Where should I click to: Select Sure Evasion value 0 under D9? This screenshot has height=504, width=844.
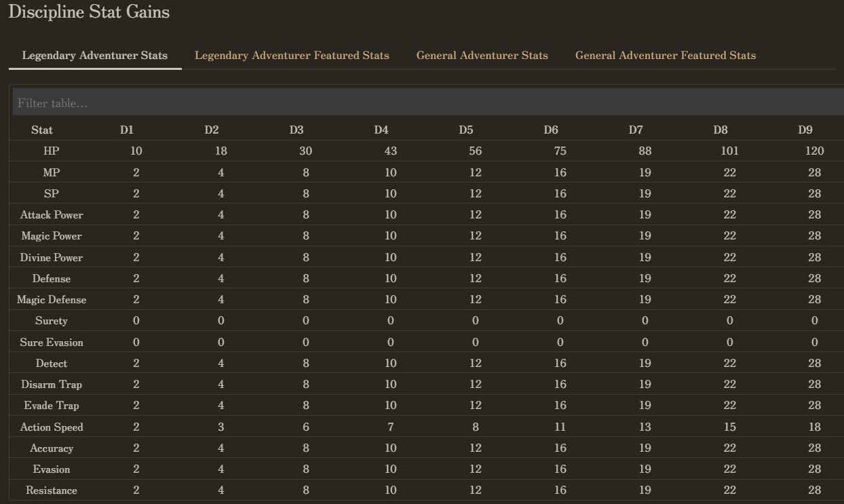tap(815, 342)
